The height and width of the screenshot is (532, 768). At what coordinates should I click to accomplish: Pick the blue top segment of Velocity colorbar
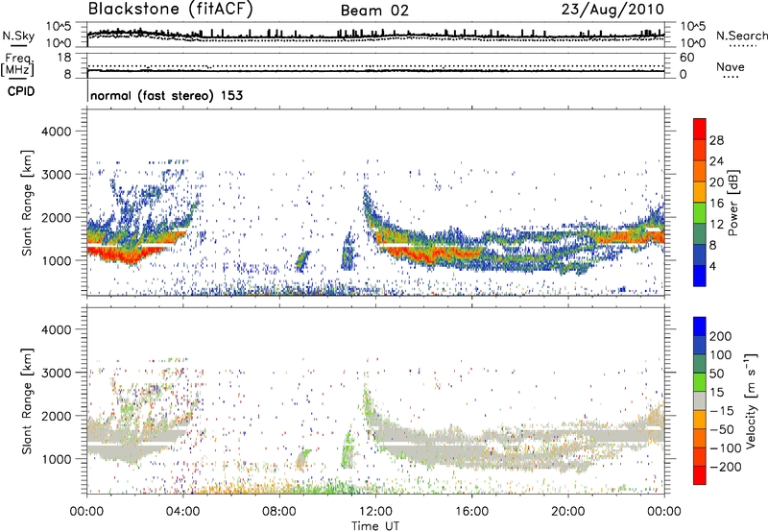700,326
